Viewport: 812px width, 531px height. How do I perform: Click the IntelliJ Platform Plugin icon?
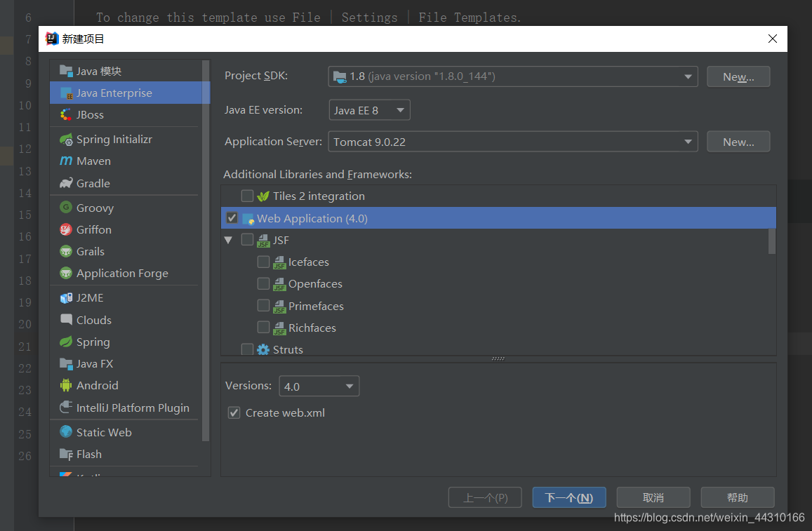tap(66, 408)
